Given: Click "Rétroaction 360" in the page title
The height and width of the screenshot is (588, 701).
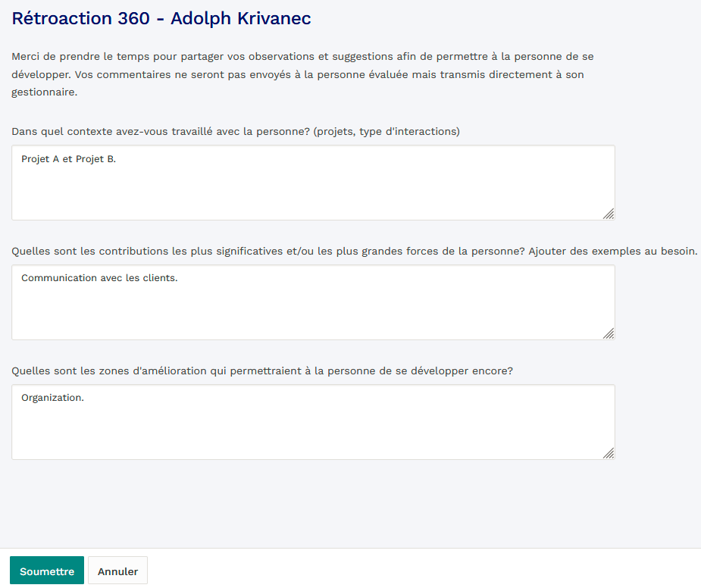Looking at the screenshot, I should (x=80, y=19).
